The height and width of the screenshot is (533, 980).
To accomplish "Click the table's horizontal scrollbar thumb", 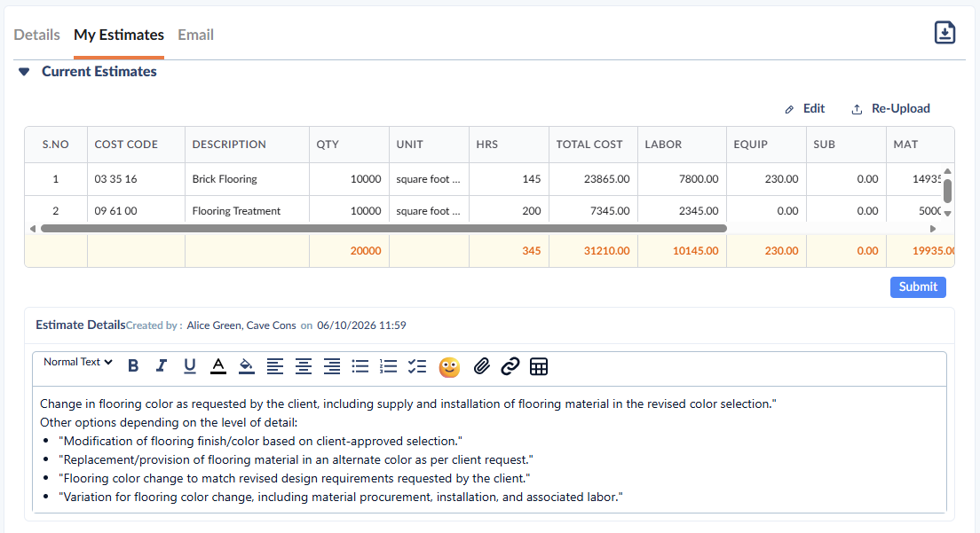I will pyautogui.click(x=383, y=229).
